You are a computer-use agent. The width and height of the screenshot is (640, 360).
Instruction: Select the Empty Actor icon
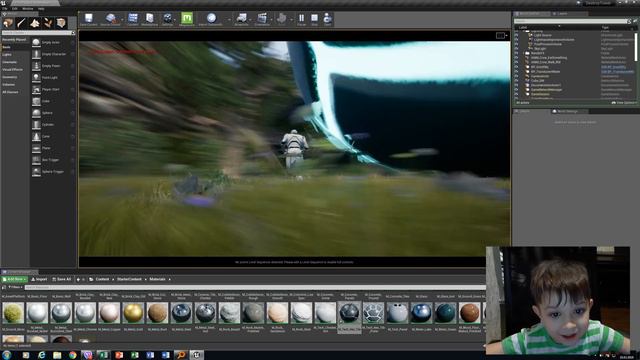click(36, 42)
